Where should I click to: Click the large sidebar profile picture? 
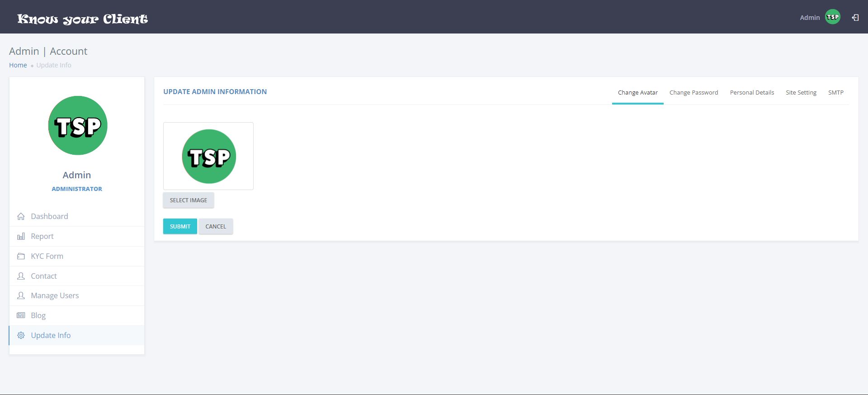tap(78, 125)
